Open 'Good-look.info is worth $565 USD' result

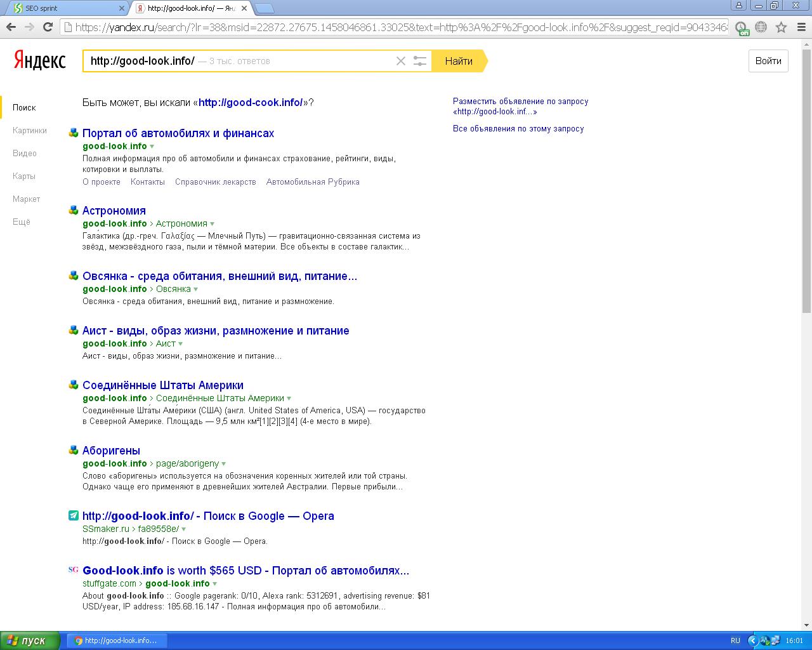(246, 571)
